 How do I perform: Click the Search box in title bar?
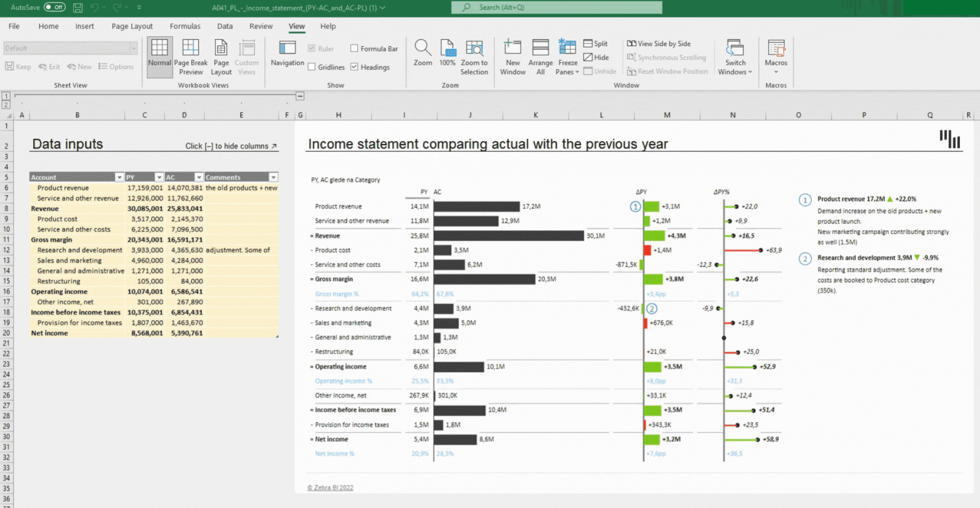pos(557,7)
